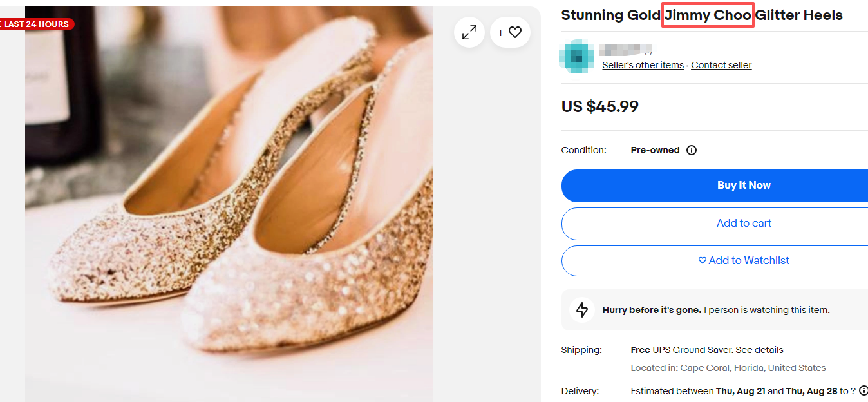Open See details shipping link
The image size is (868, 402).
pos(759,350)
